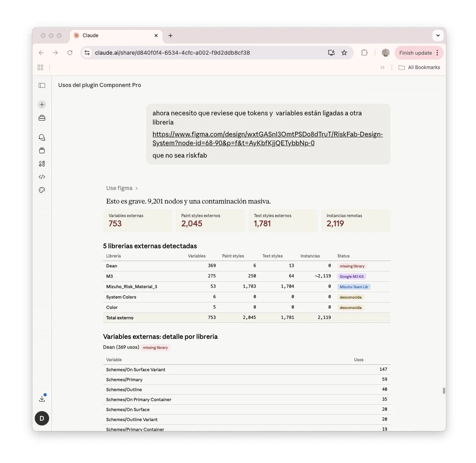476x463 pixels.
Task: Click the Paint styles column header
Action: point(233,256)
